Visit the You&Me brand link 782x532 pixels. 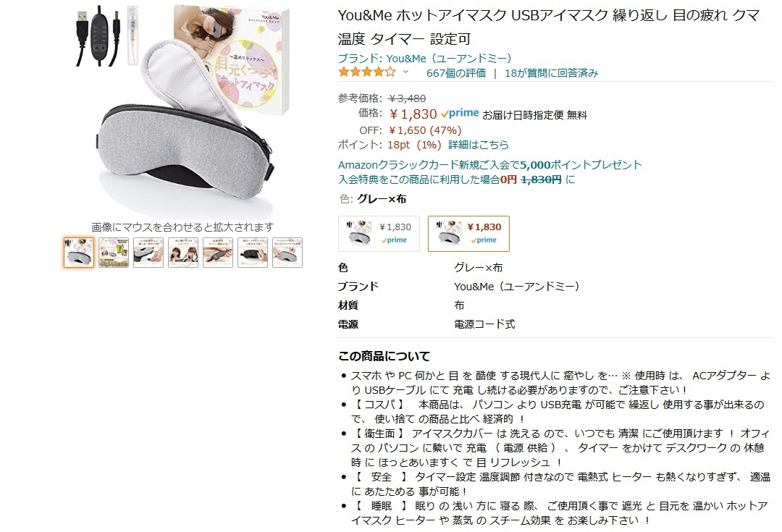click(x=425, y=59)
